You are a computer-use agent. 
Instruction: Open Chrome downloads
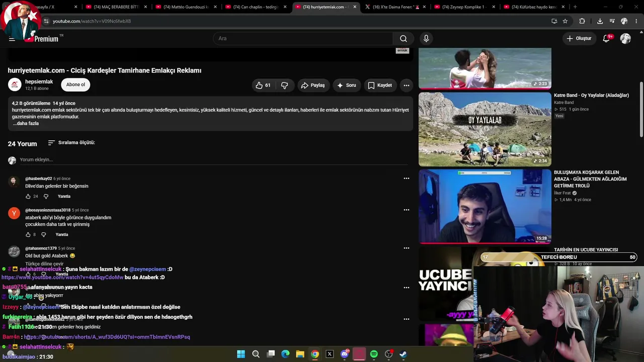[x=600, y=21]
